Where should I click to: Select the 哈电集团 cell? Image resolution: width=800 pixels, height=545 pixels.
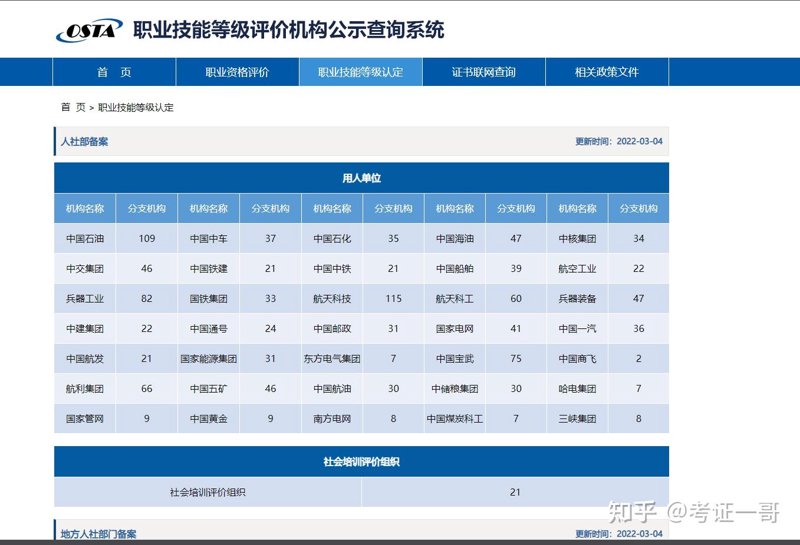577,389
